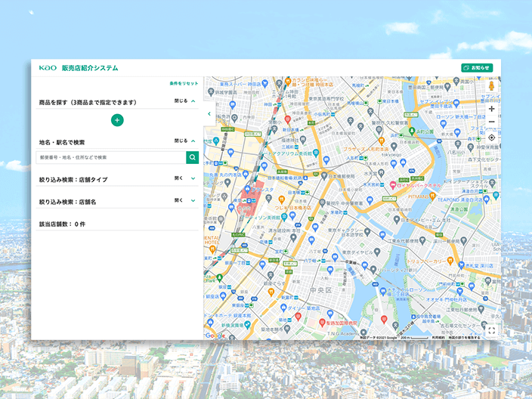Click the 利用規約 terms link on map
The image size is (532, 399).
(438, 338)
